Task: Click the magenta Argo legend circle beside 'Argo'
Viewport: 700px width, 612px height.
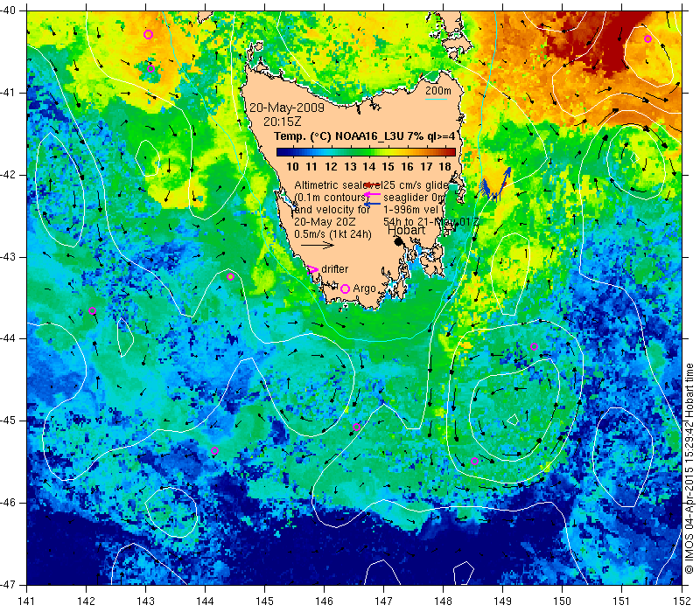Action: 345,289
